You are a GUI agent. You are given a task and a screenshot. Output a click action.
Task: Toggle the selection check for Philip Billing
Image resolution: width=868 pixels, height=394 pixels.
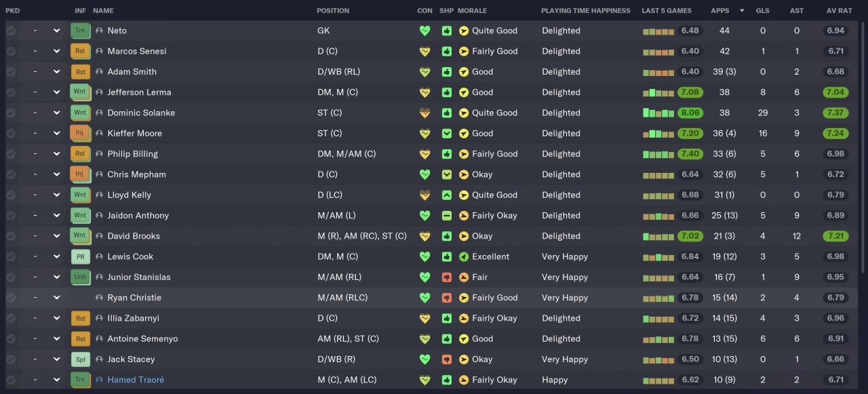11,154
